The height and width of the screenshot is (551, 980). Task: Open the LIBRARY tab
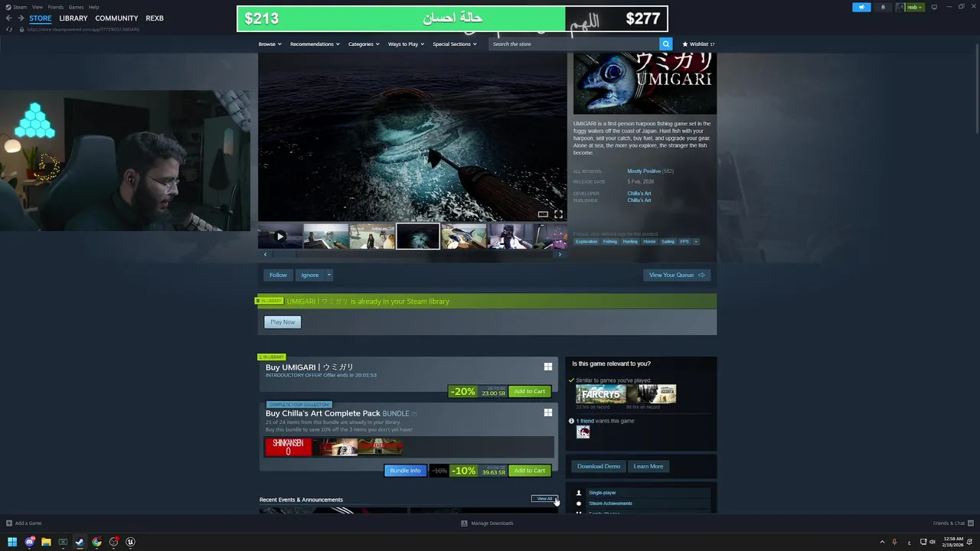point(73,18)
